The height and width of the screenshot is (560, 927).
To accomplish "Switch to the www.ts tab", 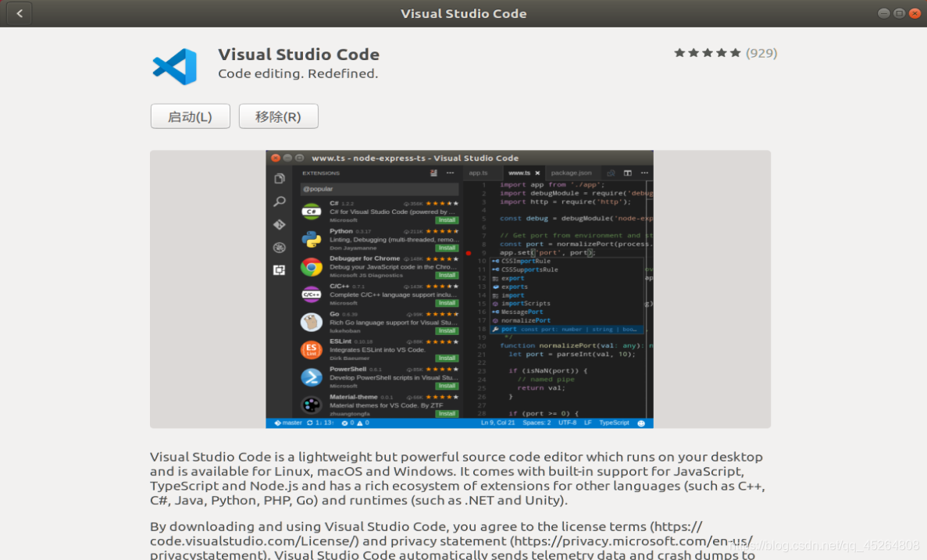I will click(519, 173).
